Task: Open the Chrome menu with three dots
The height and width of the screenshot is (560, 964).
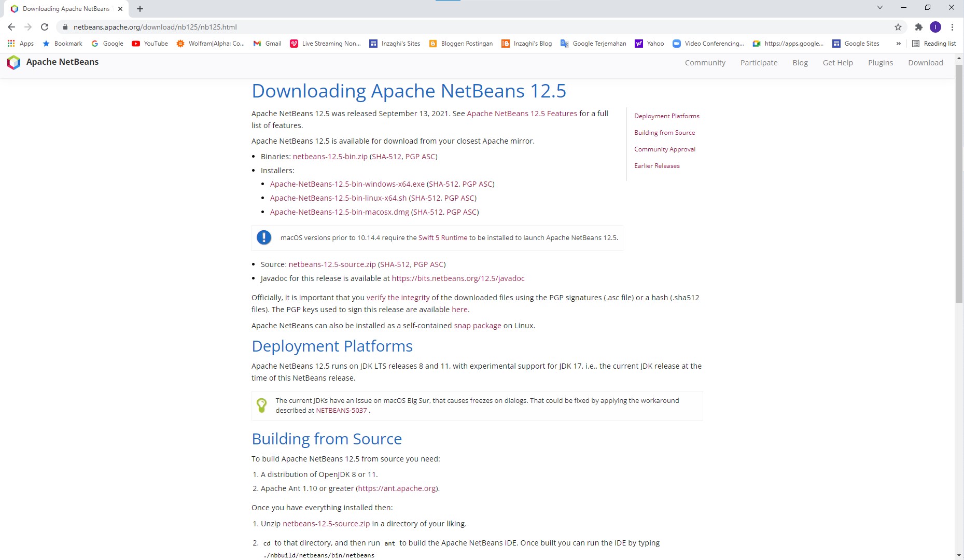Action: pyautogui.click(x=952, y=27)
